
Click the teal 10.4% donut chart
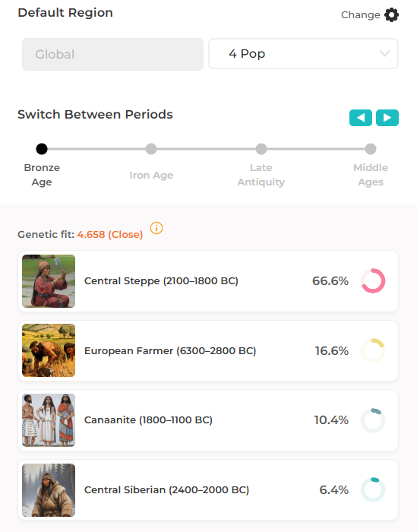point(373,420)
